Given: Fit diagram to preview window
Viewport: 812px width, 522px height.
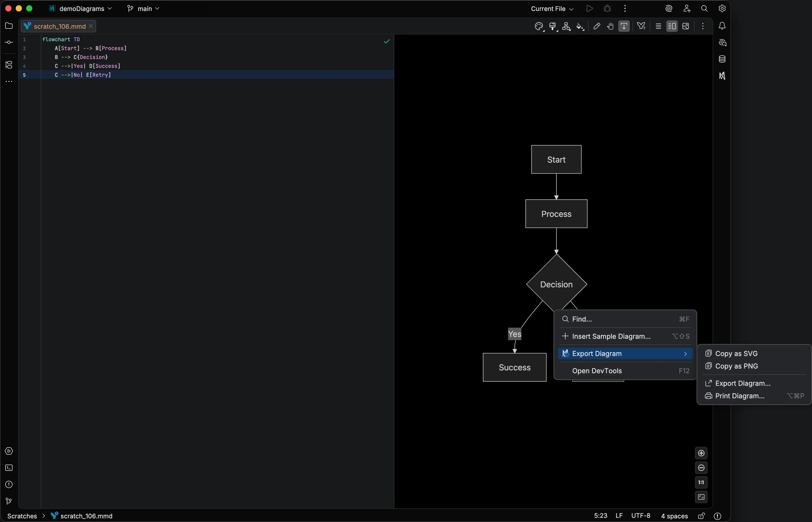Looking at the screenshot, I should [702, 497].
